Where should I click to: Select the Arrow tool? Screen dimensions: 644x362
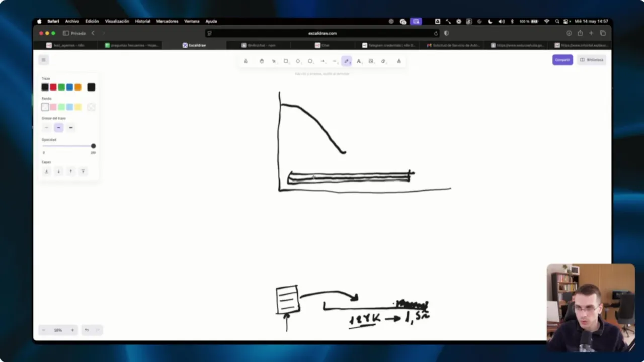[x=323, y=61]
